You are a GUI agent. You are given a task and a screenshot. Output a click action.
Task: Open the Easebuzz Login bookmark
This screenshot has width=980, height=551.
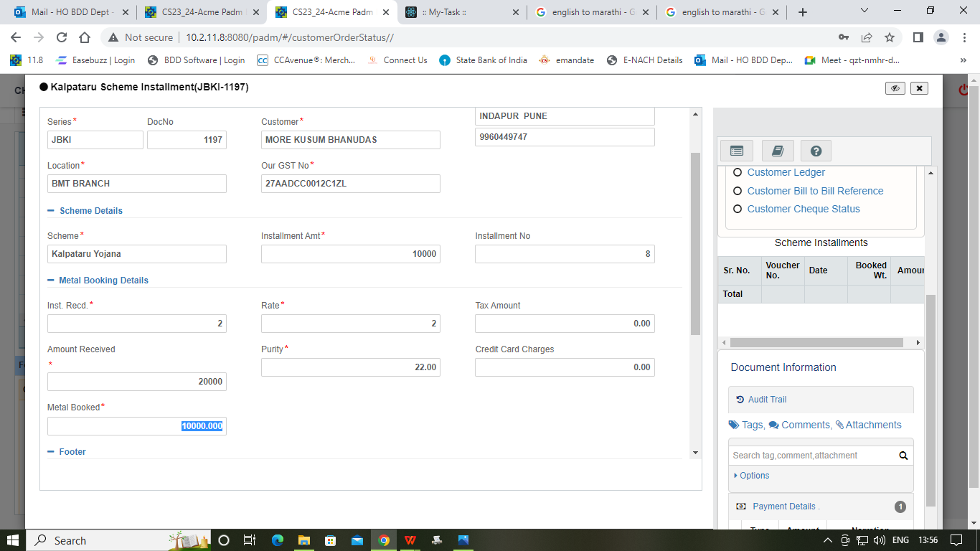95,60
